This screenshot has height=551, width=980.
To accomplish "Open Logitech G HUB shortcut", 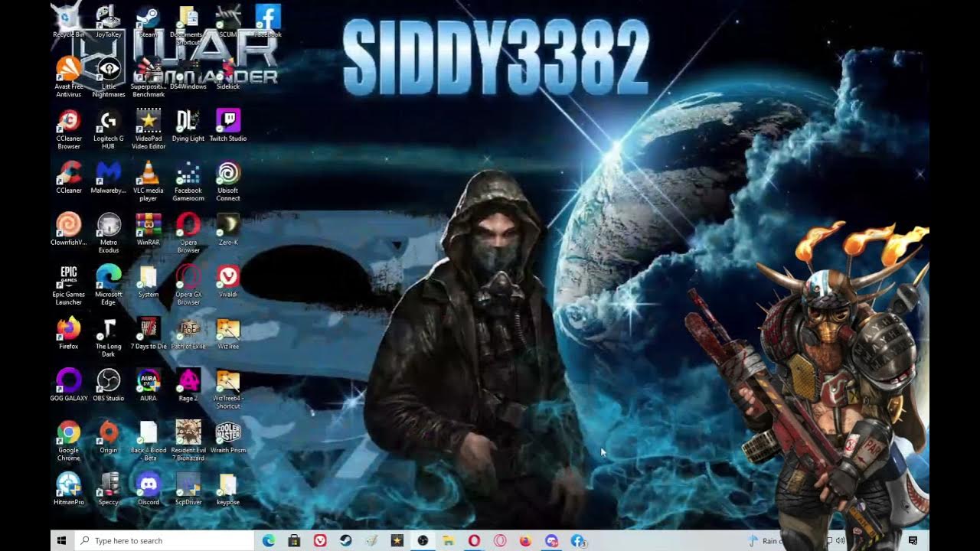I will click(x=109, y=129).
